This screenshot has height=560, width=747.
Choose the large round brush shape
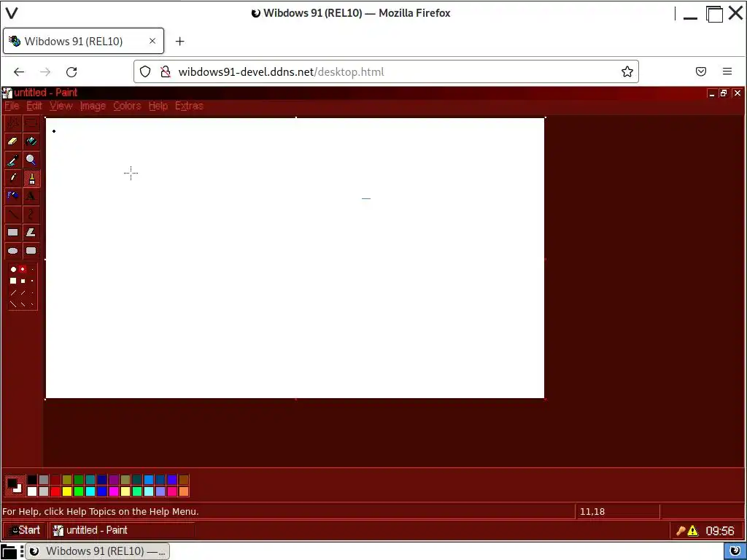[x=13, y=270]
